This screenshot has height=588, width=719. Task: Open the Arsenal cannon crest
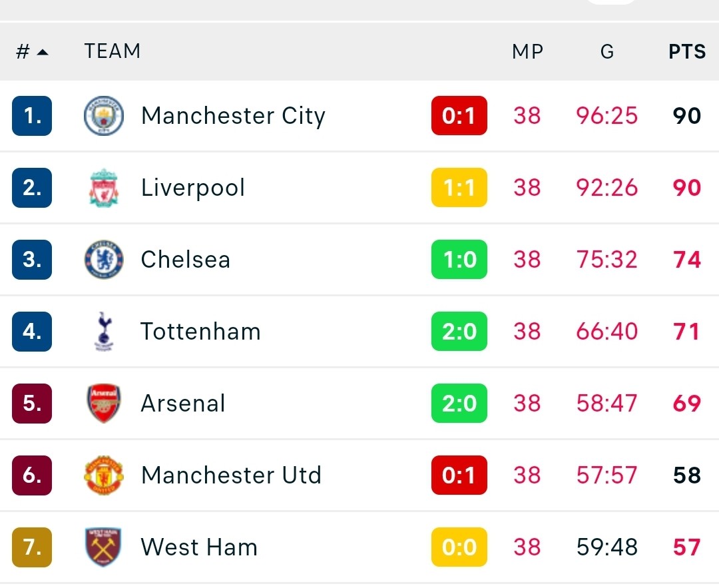point(104,403)
